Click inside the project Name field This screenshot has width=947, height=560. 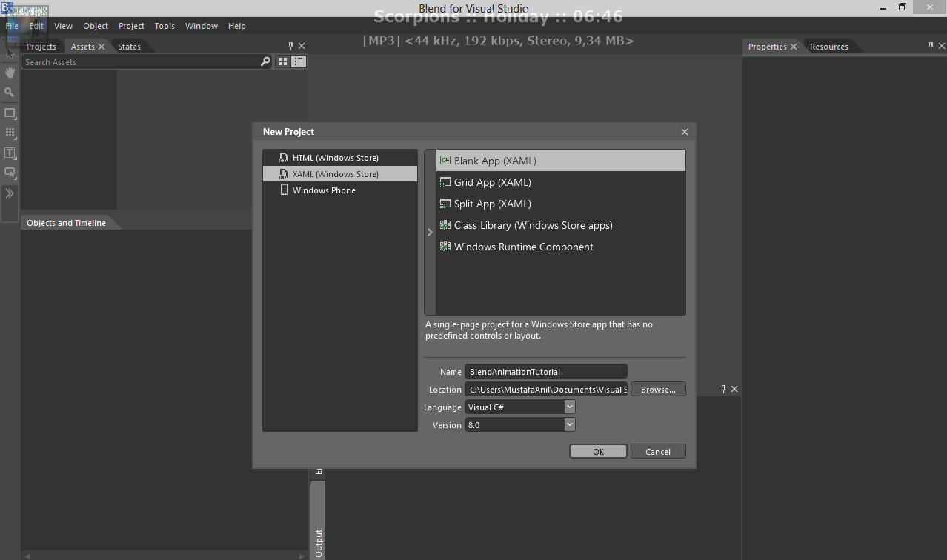click(545, 371)
